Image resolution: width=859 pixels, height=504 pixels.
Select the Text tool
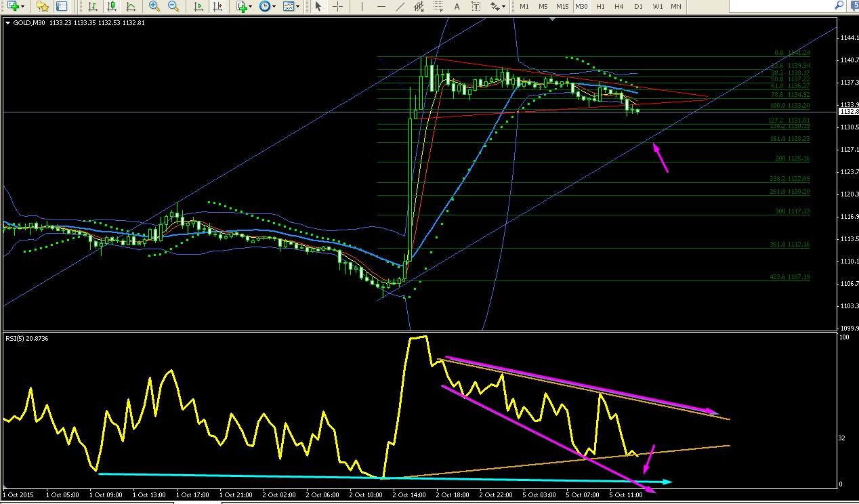(x=457, y=6)
